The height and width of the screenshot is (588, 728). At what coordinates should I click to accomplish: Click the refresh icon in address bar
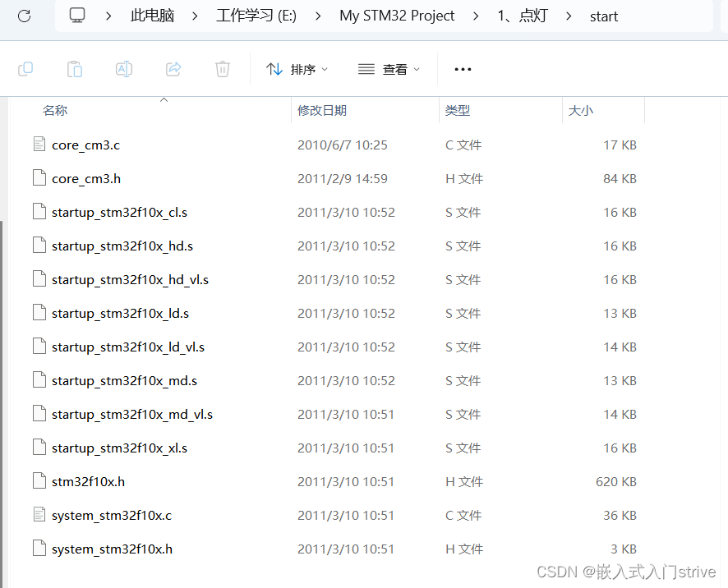24,16
